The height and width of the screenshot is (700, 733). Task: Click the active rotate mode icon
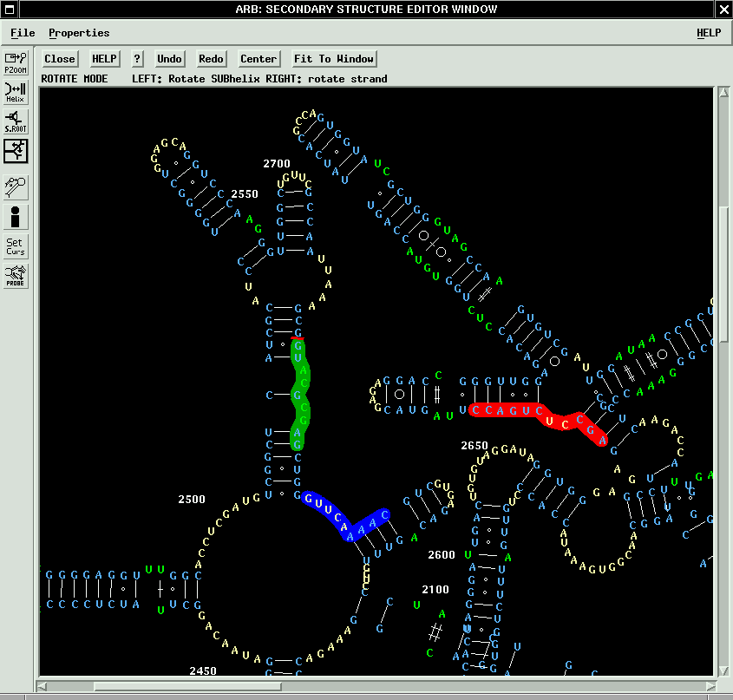(16, 152)
